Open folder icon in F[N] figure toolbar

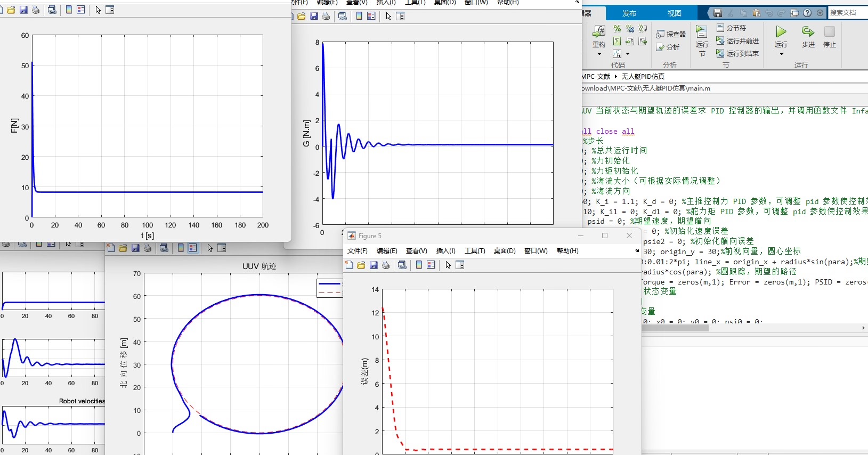11,10
